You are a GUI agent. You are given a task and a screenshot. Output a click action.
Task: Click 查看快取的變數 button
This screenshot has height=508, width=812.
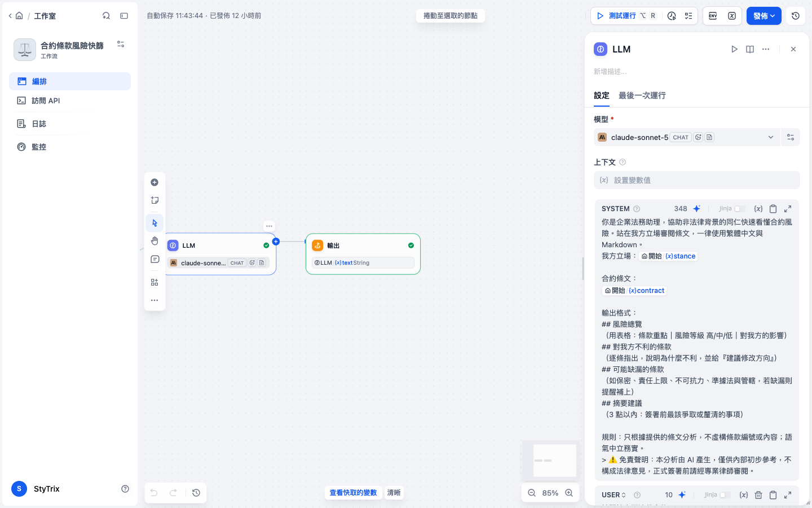[x=353, y=493]
